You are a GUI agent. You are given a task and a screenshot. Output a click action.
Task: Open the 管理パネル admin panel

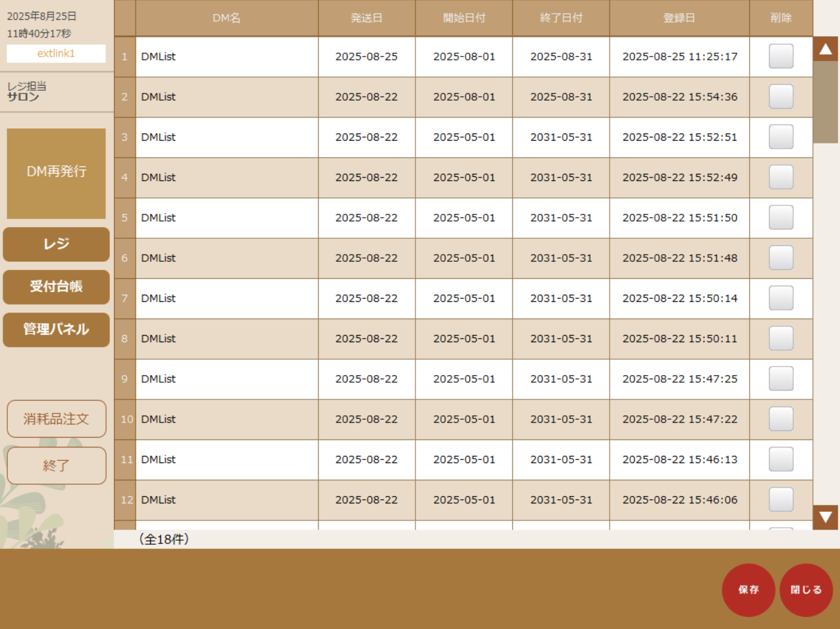[56, 330]
